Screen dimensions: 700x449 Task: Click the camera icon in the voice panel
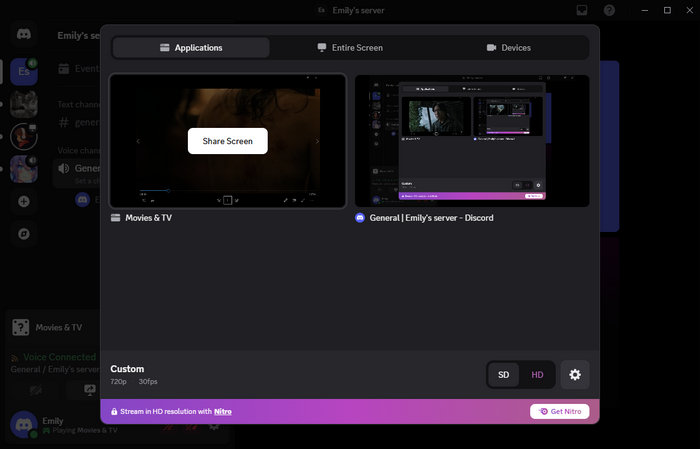click(x=35, y=391)
